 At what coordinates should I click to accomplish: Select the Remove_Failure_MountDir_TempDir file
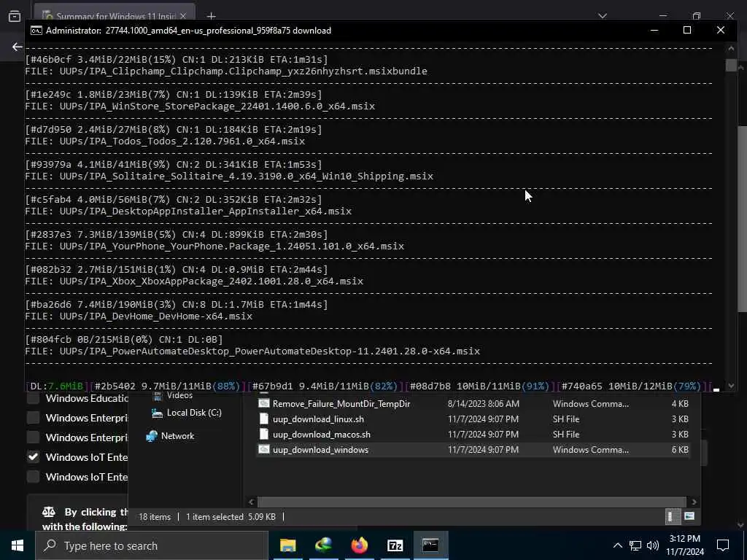473,403
